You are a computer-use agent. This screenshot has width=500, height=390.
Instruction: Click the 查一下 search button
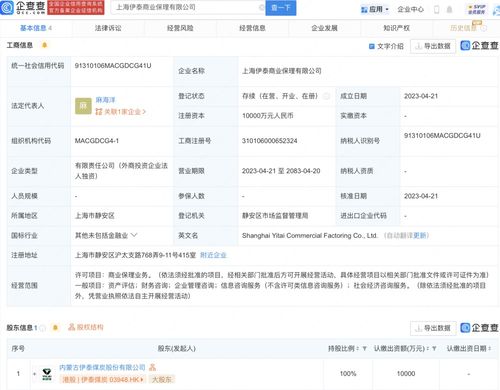point(281,8)
